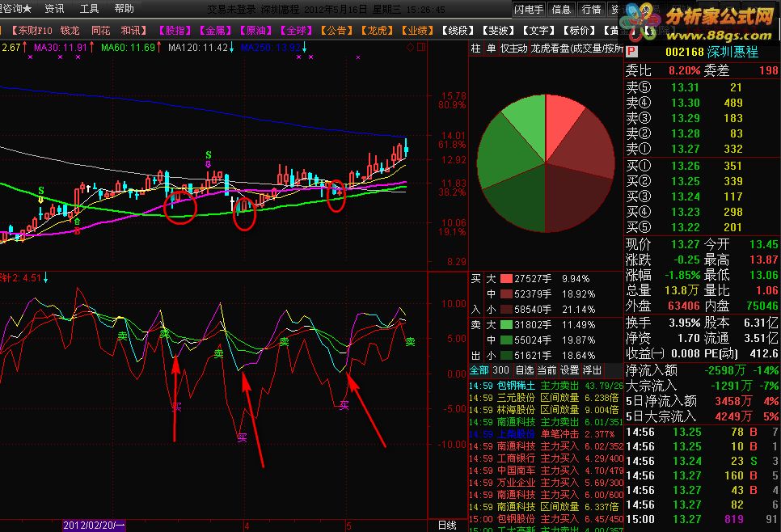Click the 买① 13.26 order row
781x532 pixels.
coord(701,166)
